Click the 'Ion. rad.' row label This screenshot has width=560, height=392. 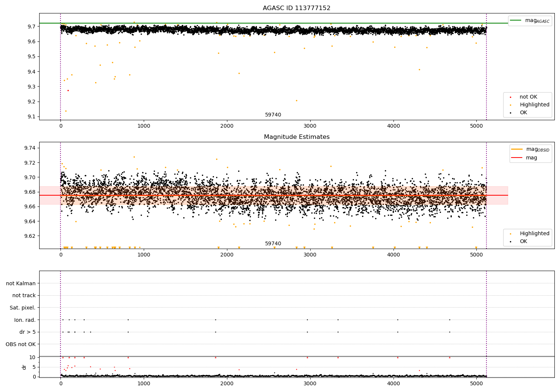click(x=25, y=320)
